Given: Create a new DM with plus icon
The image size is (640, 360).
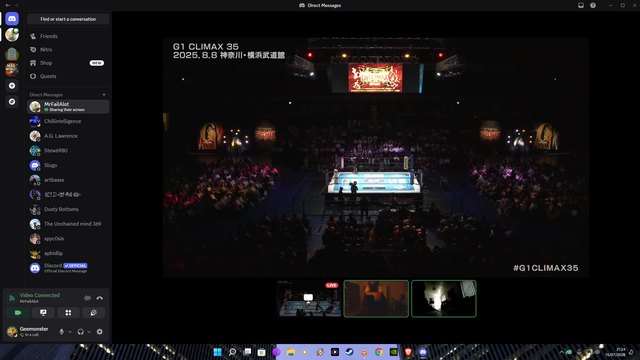Looking at the screenshot, I should [104, 95].
